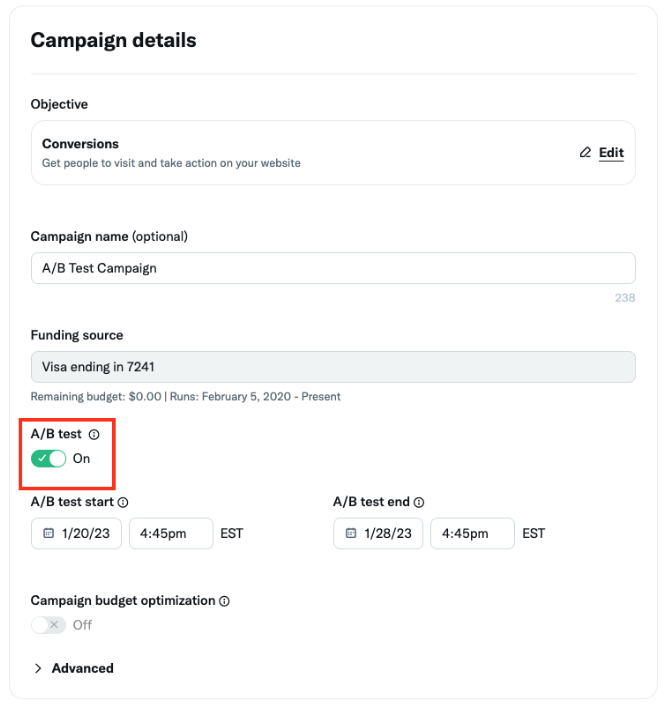Show info for A/B test end
Image resolution: width=664 pixels, height=708 pixels.
click(419, 503)
